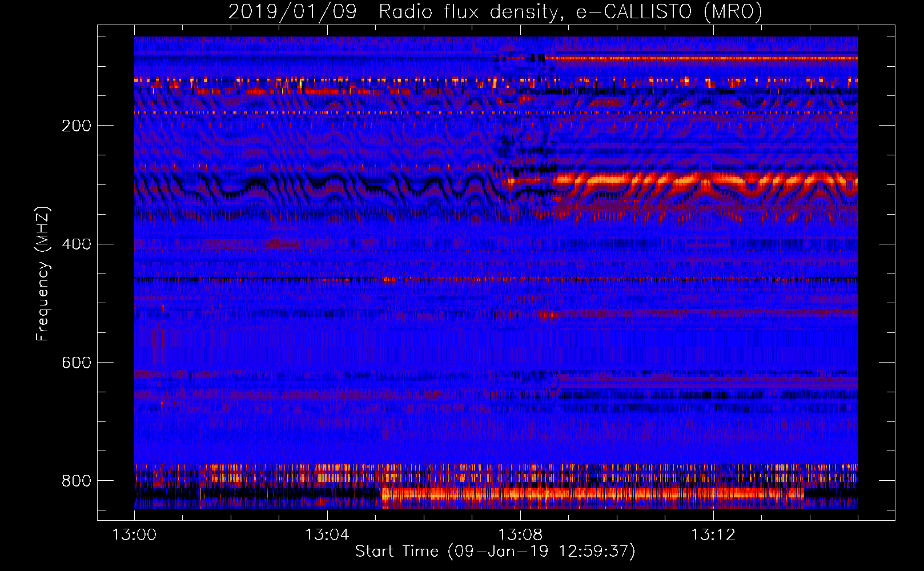Click the 13:04 time tick label
Image resolution: width=924 pixels, height=571 pixels.
click(x=327, y=535)
